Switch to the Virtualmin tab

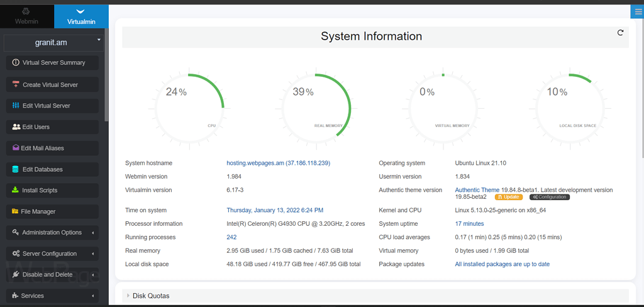[x=81, y=16]
